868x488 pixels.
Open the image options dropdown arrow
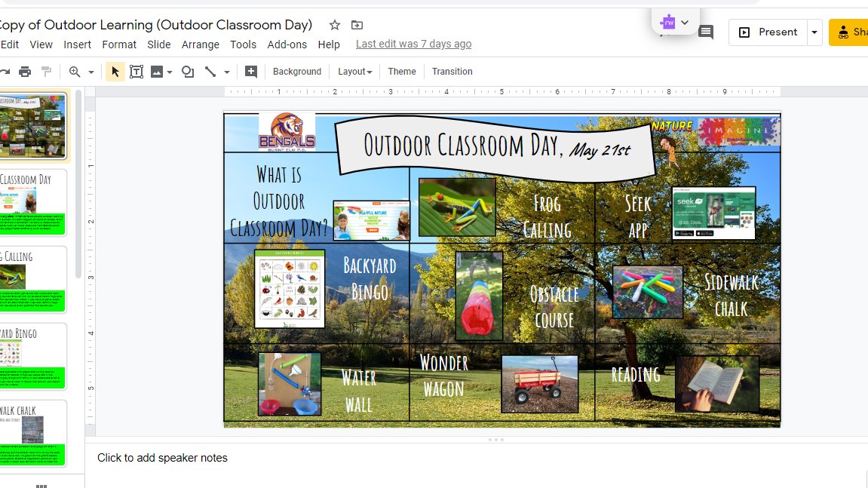[170, 72]
